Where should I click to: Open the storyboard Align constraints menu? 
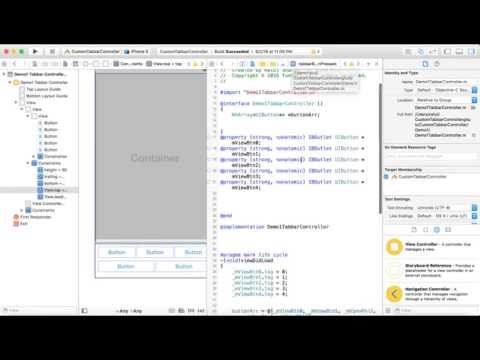pyautogui.click(x=181, y=311)
